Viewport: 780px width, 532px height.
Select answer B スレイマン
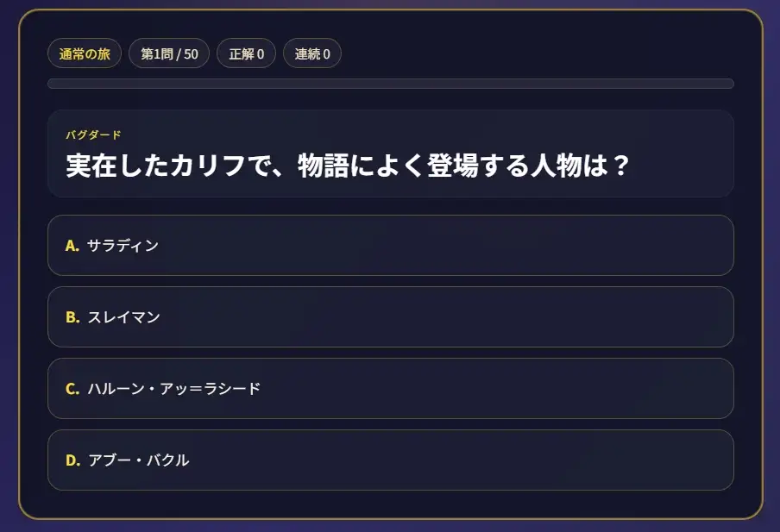click(x=390, y=317)
